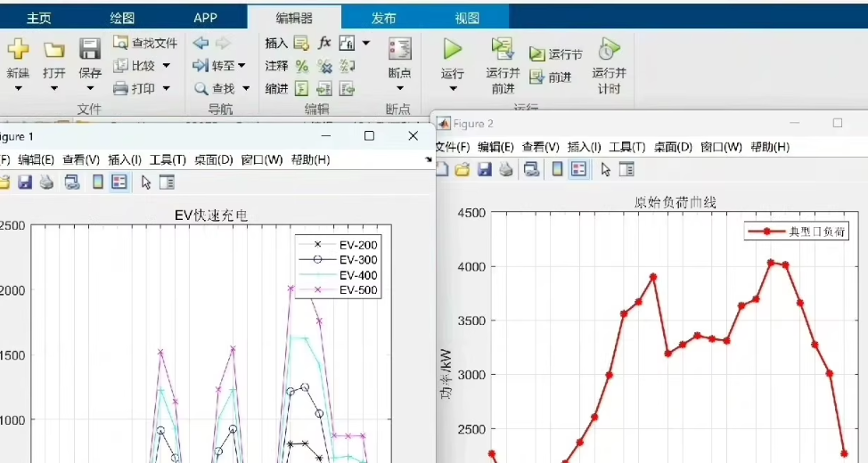Expand the 断点 dropdown arrow
The width and height of the screenshot is (868, 463).
coord(399,88)
